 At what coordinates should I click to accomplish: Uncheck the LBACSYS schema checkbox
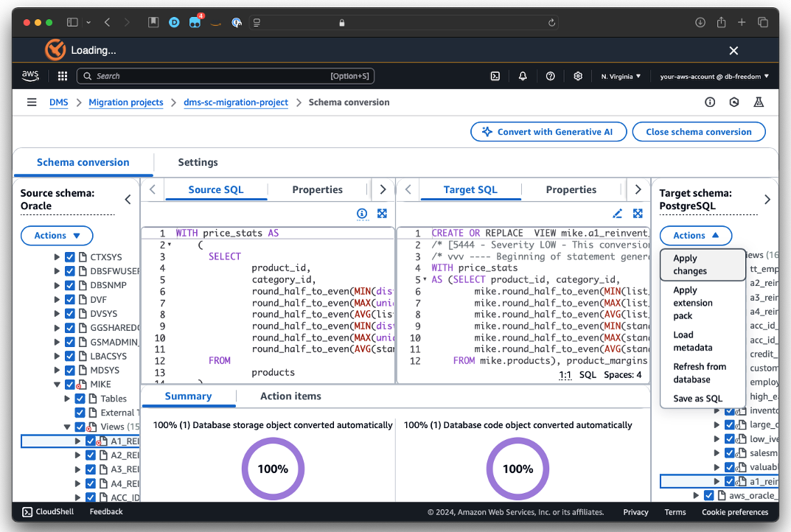pyautogui.click(x=70, y=356)
